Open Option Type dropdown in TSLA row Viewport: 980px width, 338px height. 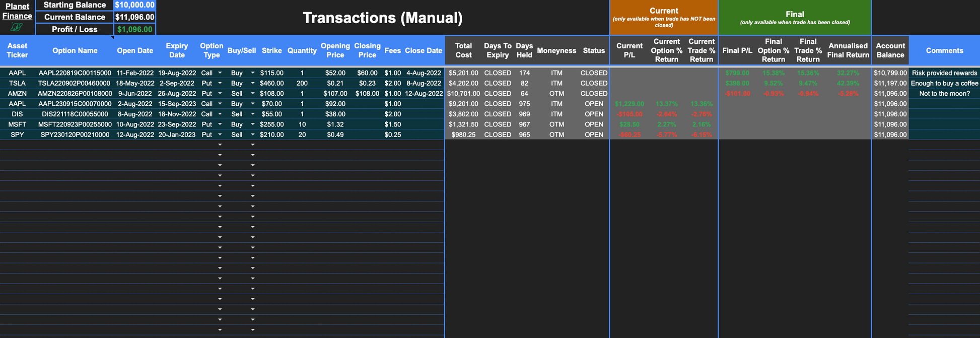[220, 83]
